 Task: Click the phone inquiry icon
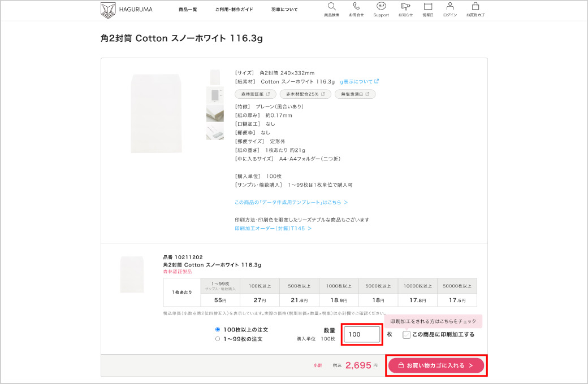[x=356, y=7]
